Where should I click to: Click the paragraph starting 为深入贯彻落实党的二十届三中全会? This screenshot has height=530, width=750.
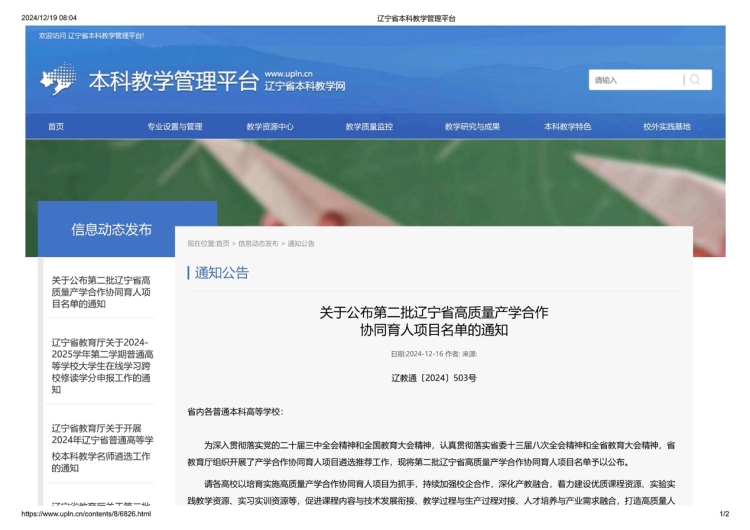pos(431,453)
